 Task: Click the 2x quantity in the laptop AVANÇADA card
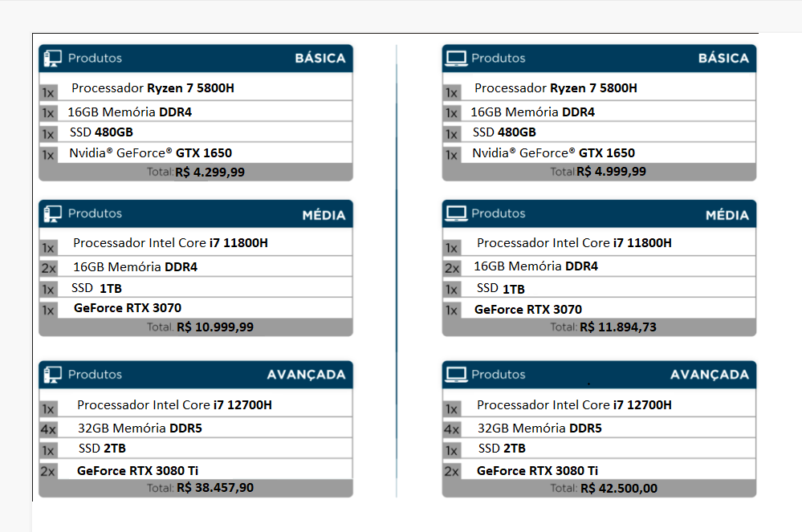click(452, 471)
